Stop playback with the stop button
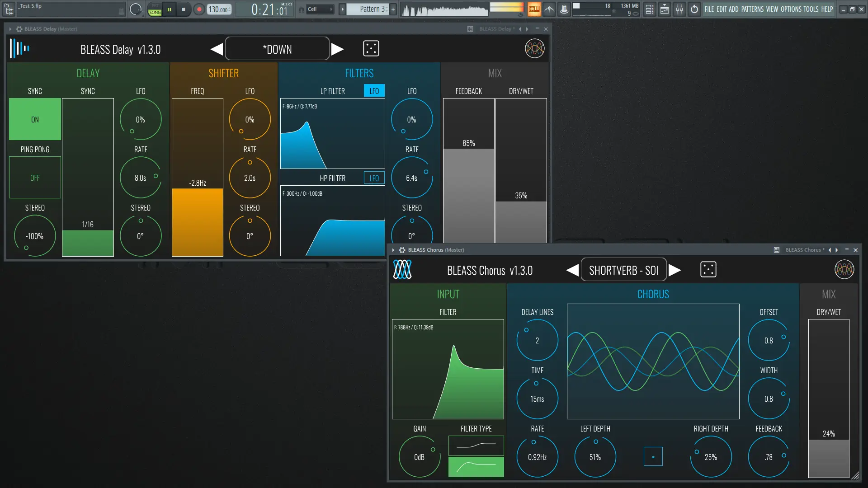The image size is (868, 488). 183,9
